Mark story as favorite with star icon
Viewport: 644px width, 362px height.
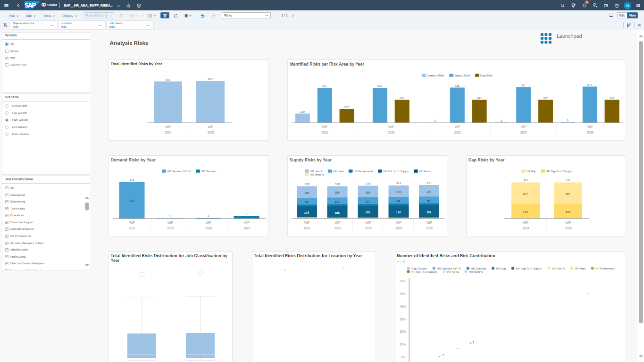128,5
